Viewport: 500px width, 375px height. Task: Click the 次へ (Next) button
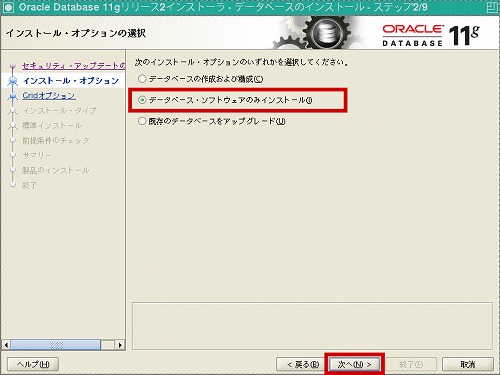point(354,364)
